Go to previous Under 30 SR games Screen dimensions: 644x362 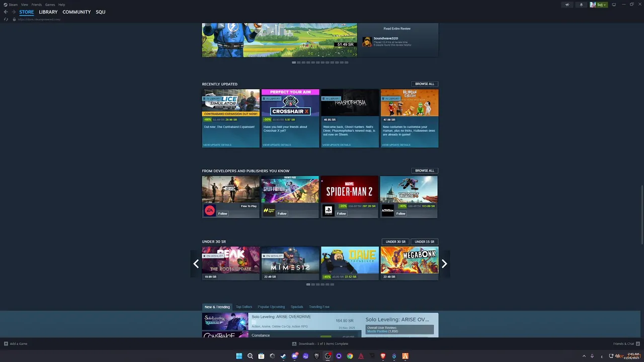tap(196, 263)
